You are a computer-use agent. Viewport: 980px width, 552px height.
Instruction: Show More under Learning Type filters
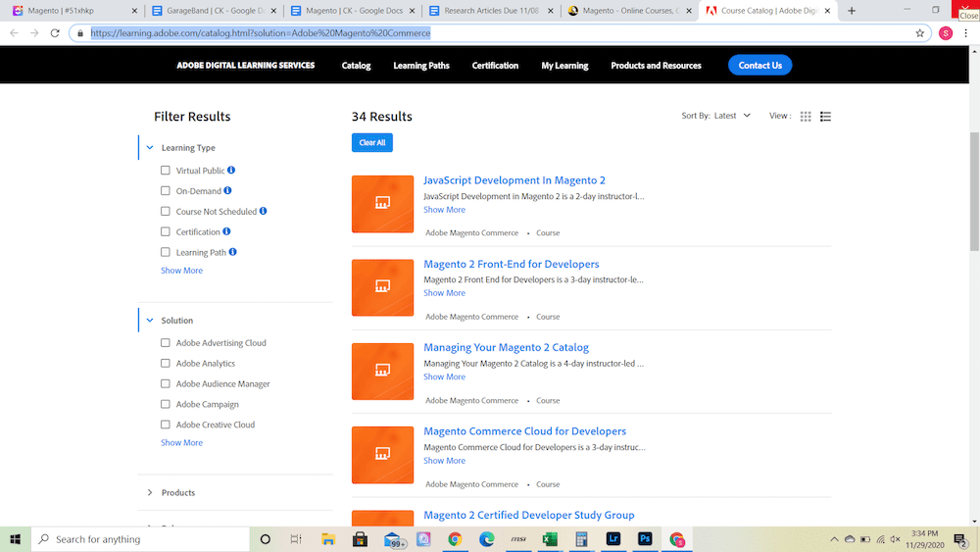(x=182, y=270)
